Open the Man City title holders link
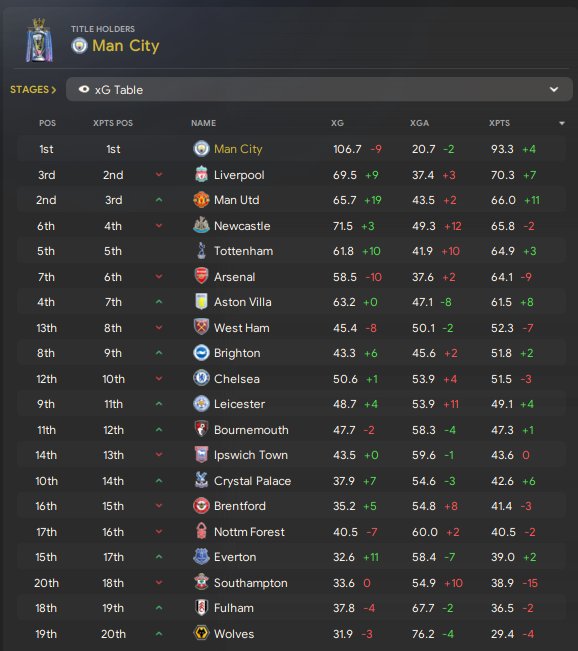This screenshot has height=651, width=578. click(x=126, y=46)
